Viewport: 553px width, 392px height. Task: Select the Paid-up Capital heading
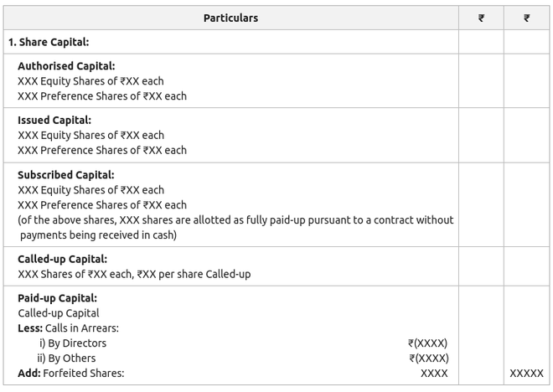[57, 298]
